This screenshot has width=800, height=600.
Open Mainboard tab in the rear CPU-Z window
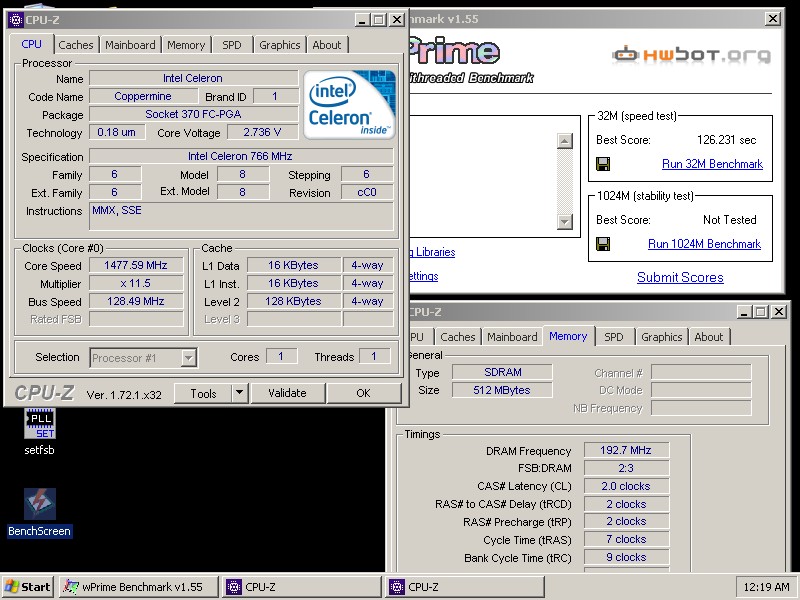[x=512, y=337]
